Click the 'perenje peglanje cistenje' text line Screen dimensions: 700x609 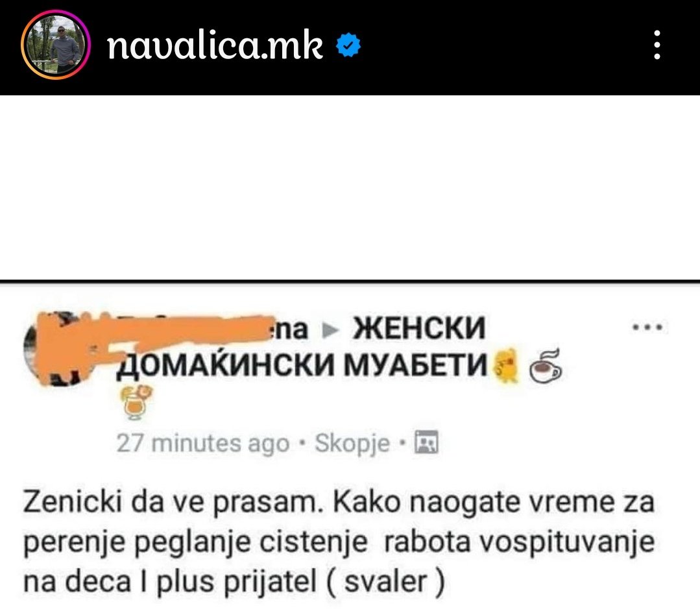195,543
